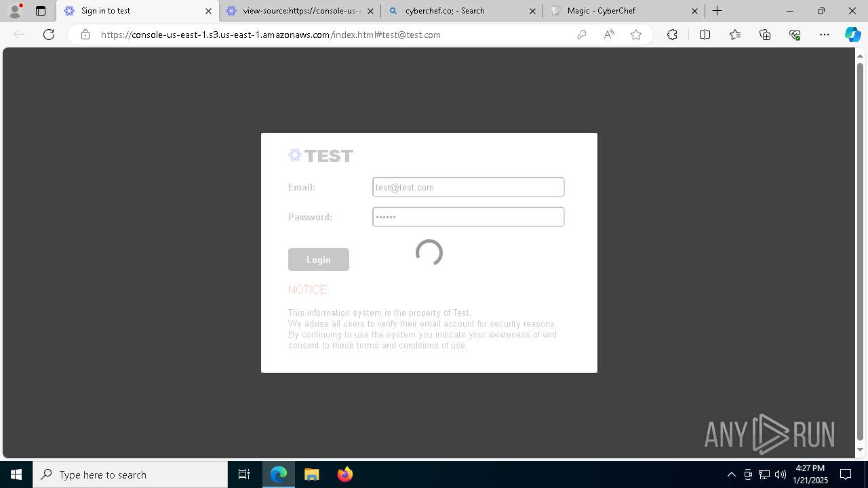Open the Extensions puzzle icon
Image resolution: width=868 pixels, height=488 pixels.
click(x=672, y=35)
